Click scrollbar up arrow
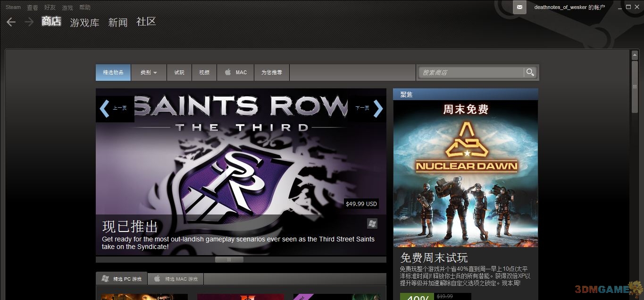Viewport: 644px width, 300px height. pyautogui.click(x=635, y=55)
